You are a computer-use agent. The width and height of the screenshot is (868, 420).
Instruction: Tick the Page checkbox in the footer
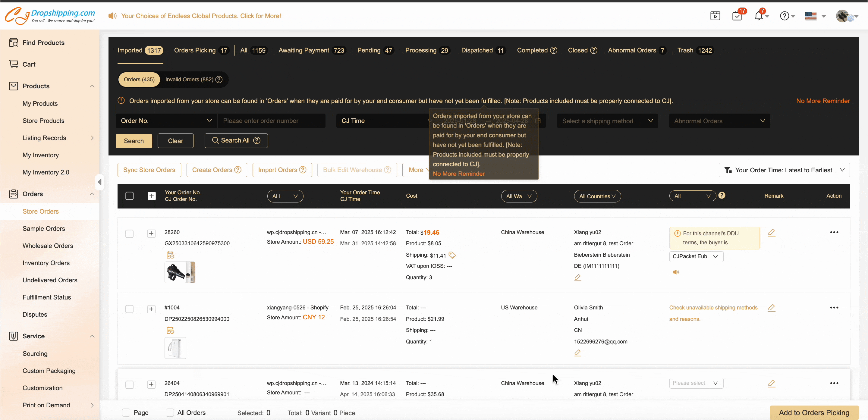tap(126, 412)
